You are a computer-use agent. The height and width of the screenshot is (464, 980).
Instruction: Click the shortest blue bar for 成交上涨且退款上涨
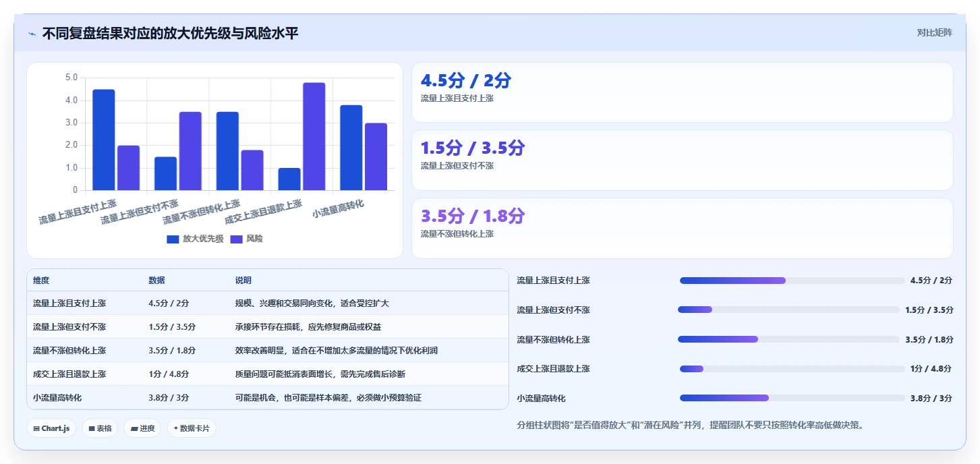[x=289, y=179]
